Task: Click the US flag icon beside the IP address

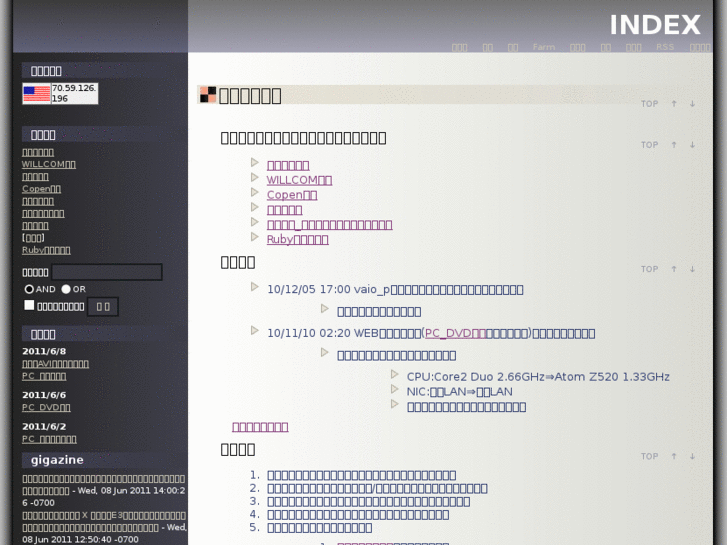Action: coord(37,94)
